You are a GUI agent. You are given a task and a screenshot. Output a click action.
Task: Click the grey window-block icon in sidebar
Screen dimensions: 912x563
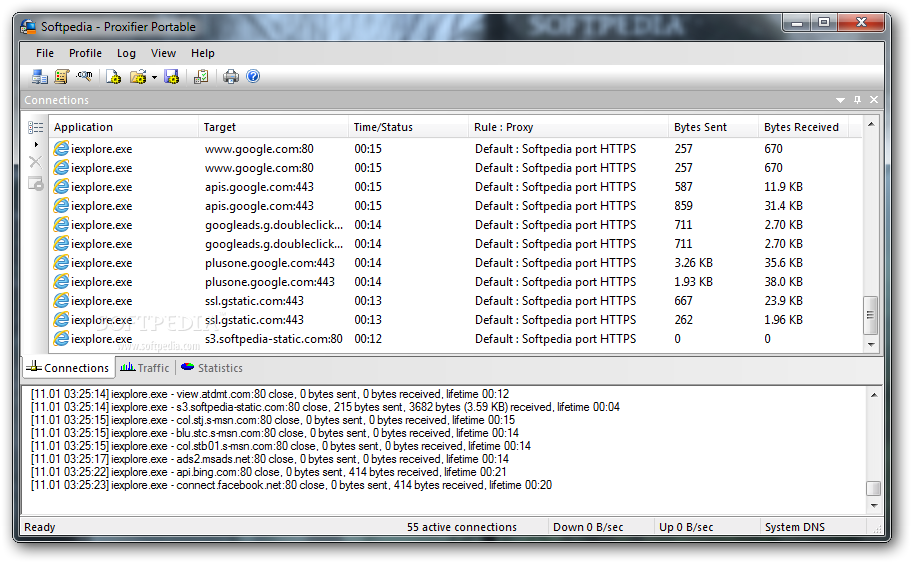35,184
